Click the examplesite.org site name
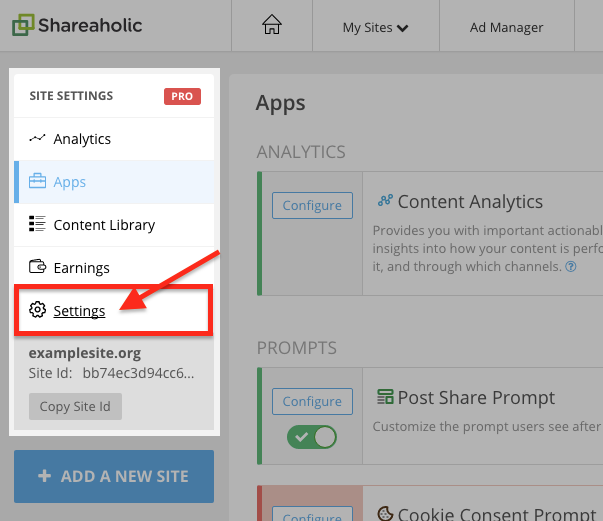Image resolution: width=603 pixels, height=521 pixels. click(x=85, y=353)
